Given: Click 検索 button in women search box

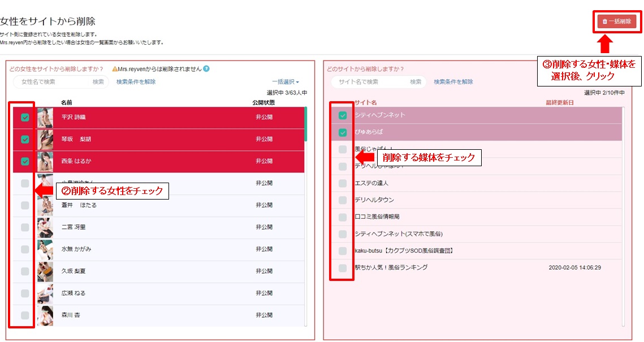Looking at the screenshot, I should coord(98,82).
